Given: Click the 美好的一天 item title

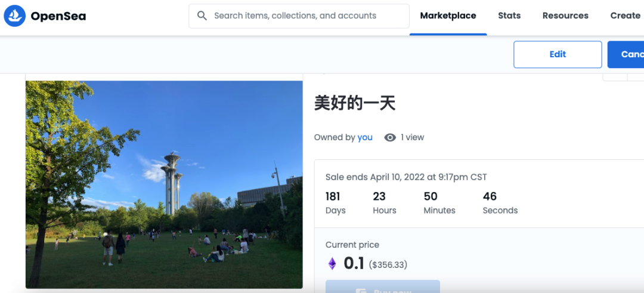Looking at the screenshot, I should [x=355, y=103].
